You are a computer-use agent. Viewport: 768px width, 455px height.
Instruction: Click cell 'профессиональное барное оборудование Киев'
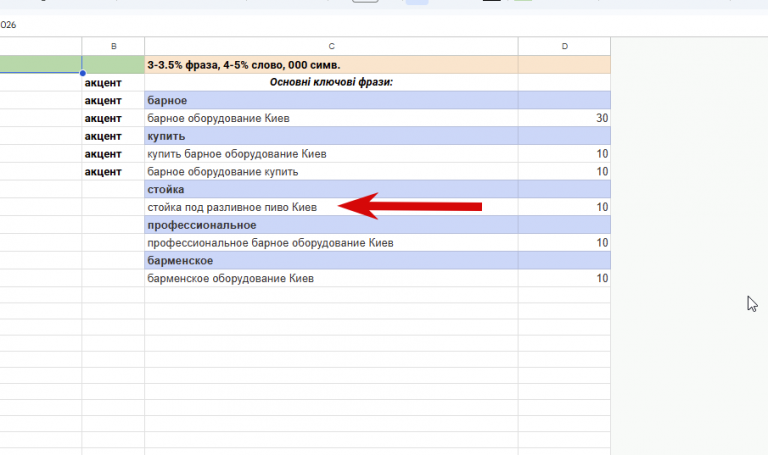pos(331,242)
